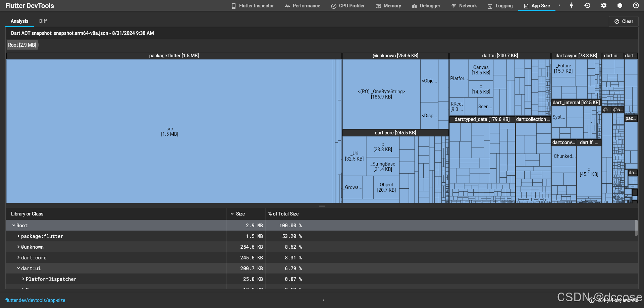Click the dart:typed_data [179.6 KB] header
This screenshot has width=644, height=308.
click(482, 119)
